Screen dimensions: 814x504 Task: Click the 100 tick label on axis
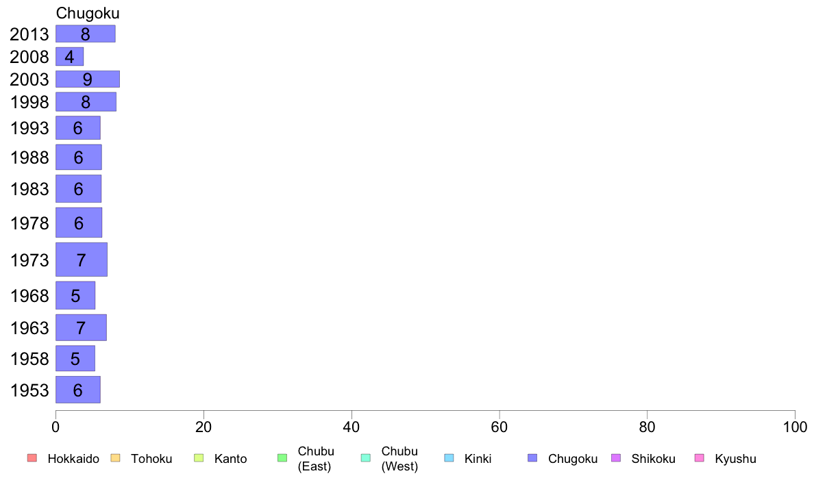(795, 427)
